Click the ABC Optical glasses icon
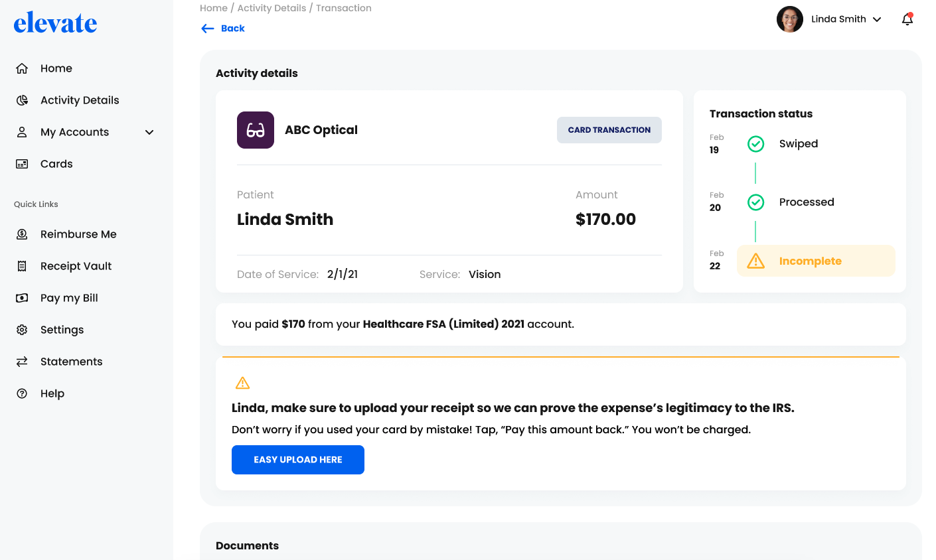Screen dimensions: 936x560 [256, 130]
